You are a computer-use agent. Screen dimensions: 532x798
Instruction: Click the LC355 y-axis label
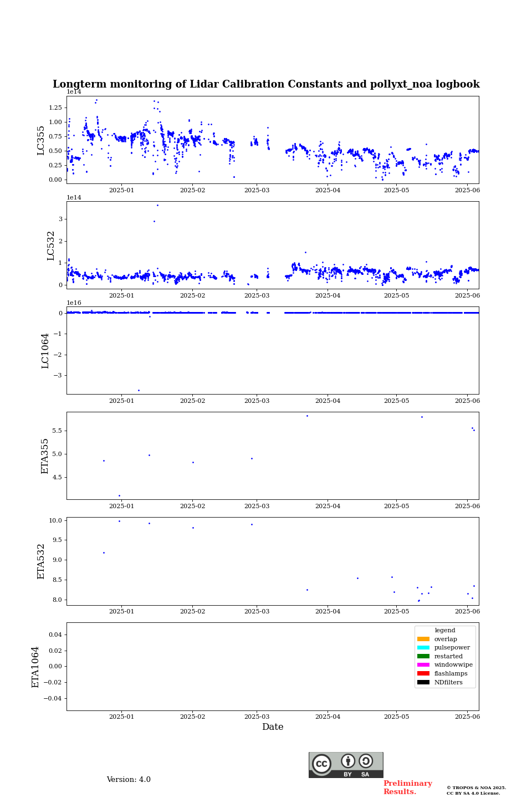(x=41, y=140)
